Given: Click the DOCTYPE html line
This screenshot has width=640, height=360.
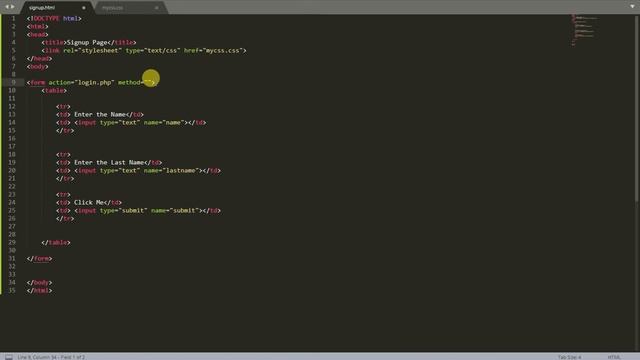Looking at the screenshot, I should (x=54, y=18).
